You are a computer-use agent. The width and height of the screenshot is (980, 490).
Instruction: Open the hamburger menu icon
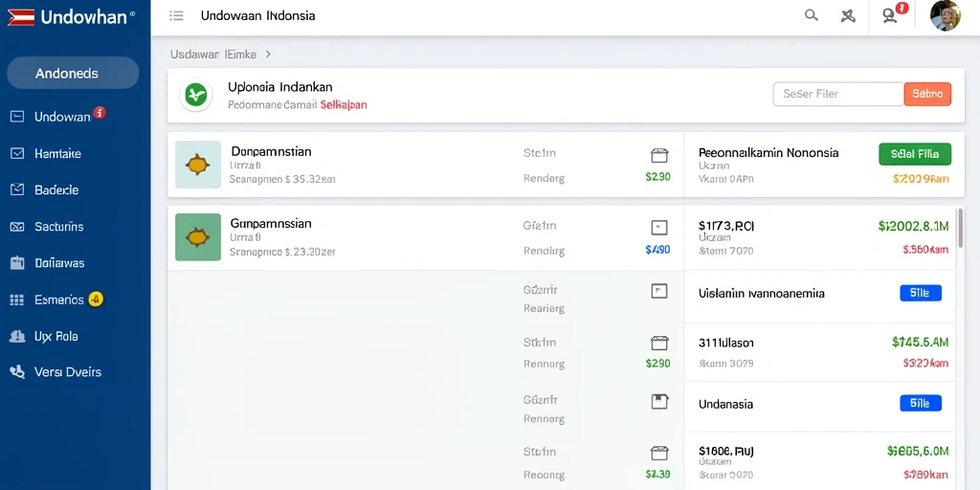click(176, 15)
